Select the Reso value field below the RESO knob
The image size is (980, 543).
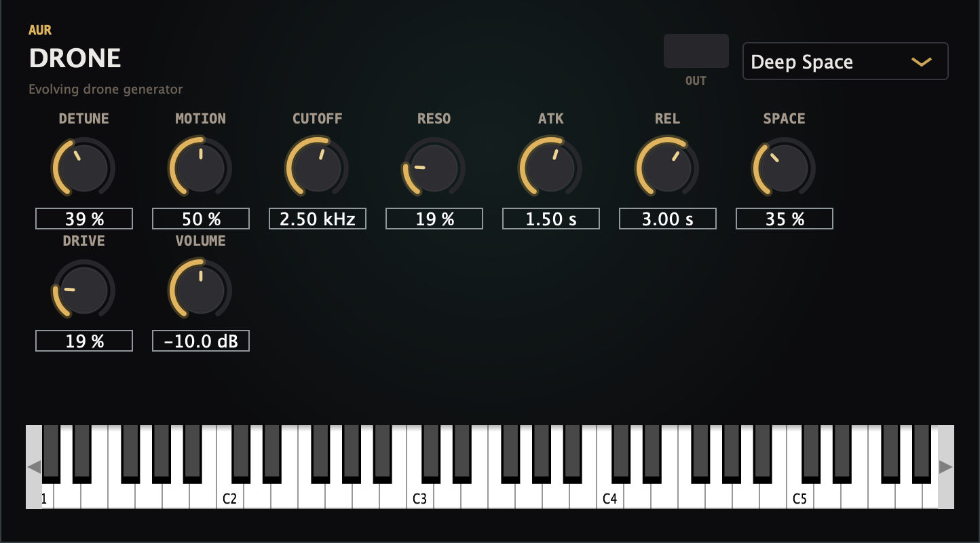click(434, 219)
